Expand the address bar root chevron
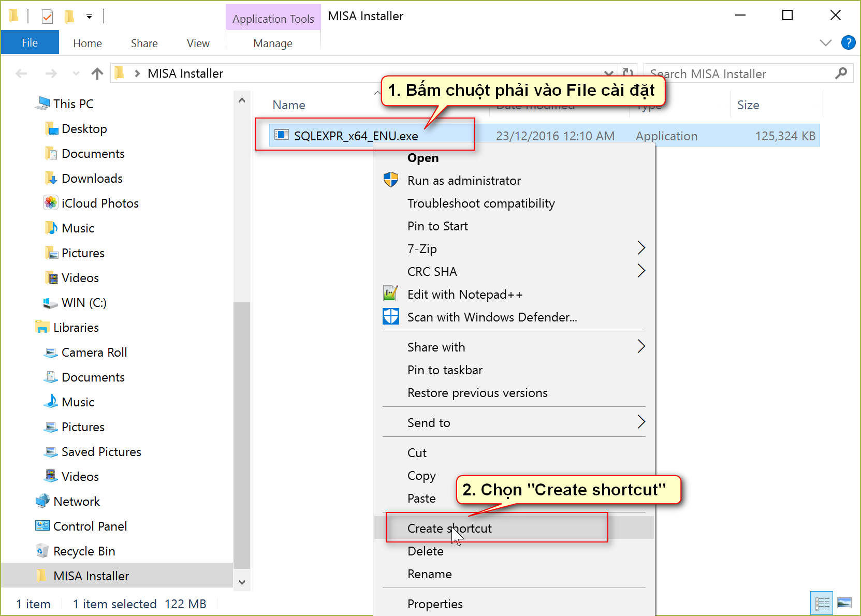 pos(137,74)
